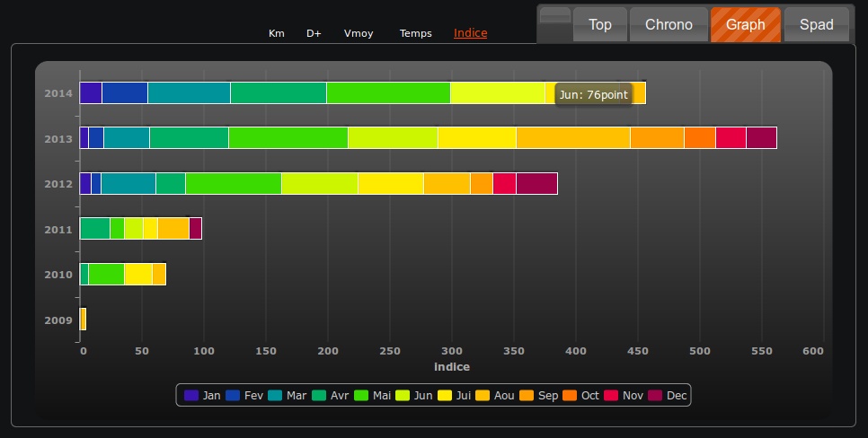868x438 pixels.
Task: Click the 2013 October bar segment
Action: pos(700,137)
